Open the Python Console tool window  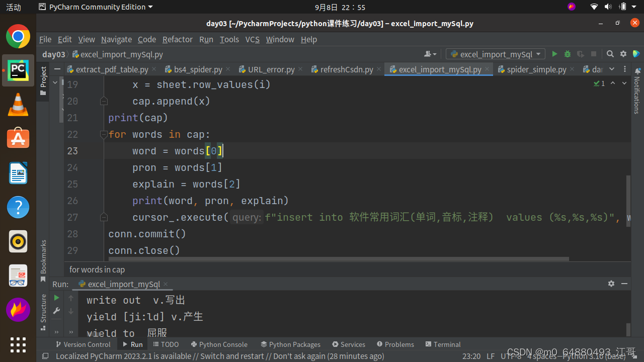point(219,344)
